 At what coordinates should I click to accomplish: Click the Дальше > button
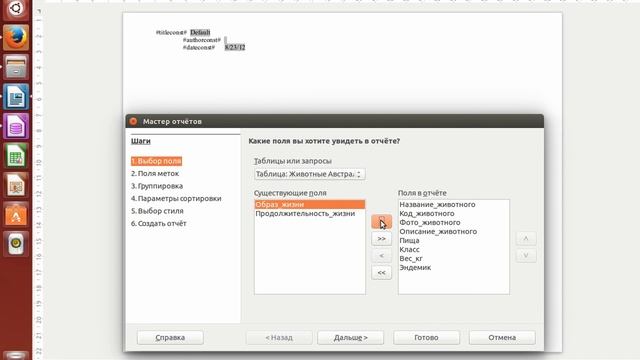tap(351, 338)
